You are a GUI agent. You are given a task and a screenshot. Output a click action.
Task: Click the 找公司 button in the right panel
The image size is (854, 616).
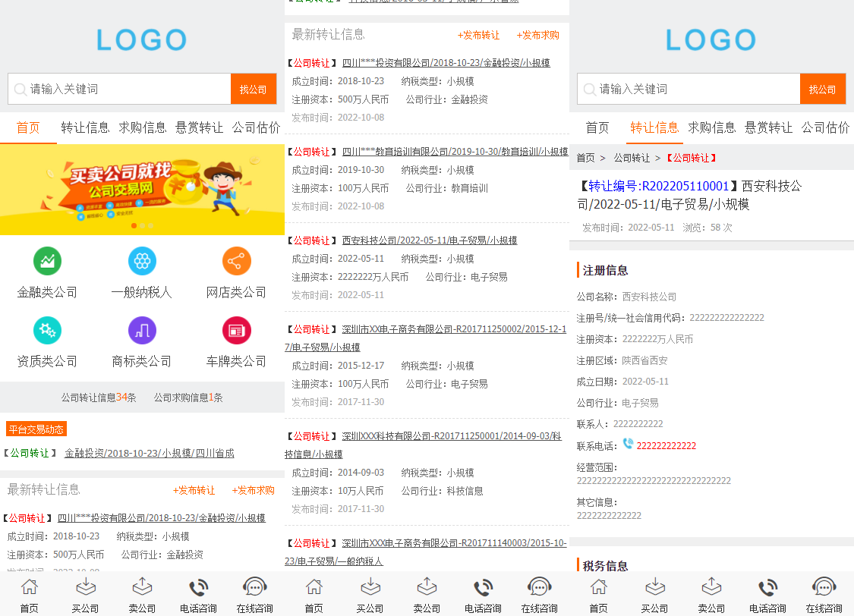(x=822, y=89)
